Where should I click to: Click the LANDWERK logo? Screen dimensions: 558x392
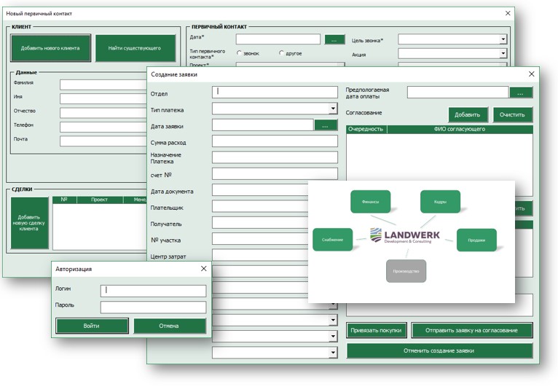tap(405, 235)
